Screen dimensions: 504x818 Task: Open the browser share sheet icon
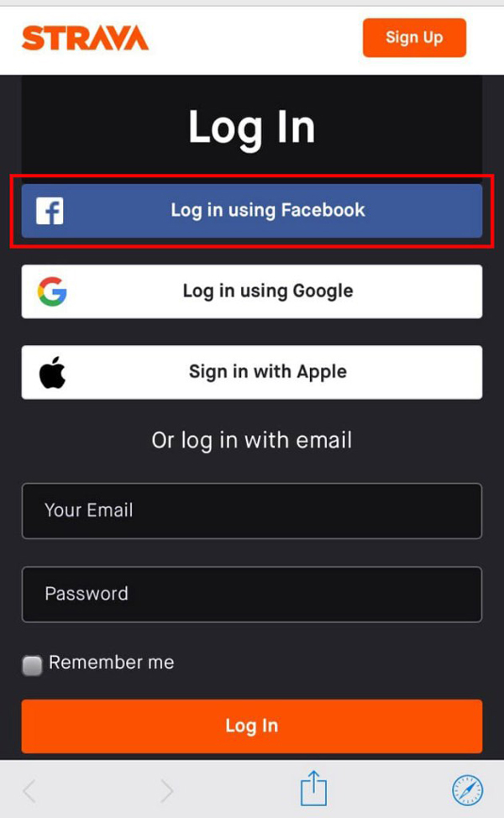[313, 789]
